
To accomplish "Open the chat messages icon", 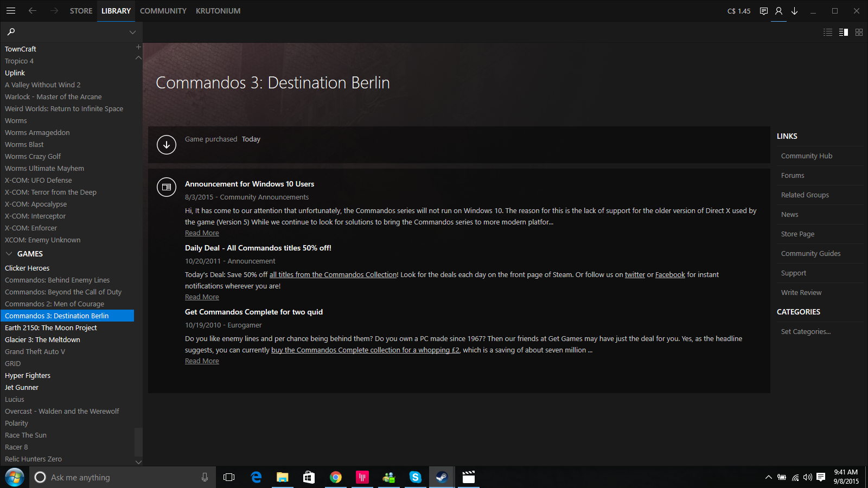I will point(764,11).
